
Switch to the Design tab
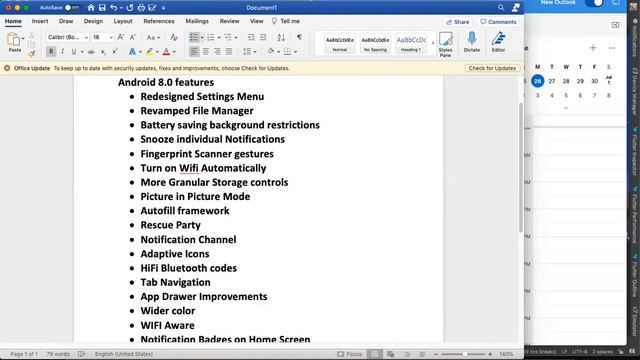click(93, 21)
